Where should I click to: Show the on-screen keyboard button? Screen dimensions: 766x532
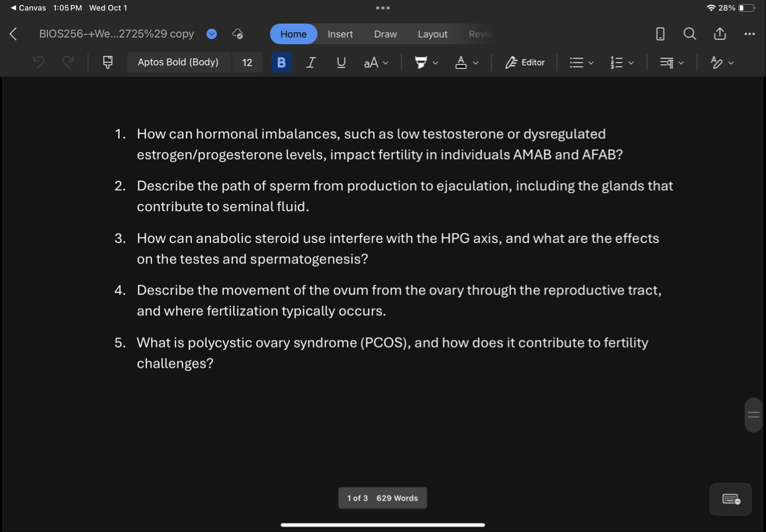730,499
